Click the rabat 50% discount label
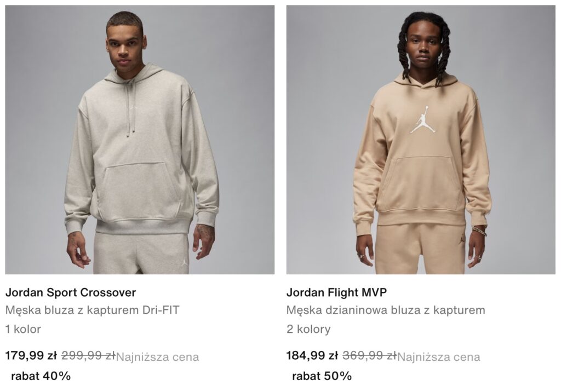 [322, 376]
